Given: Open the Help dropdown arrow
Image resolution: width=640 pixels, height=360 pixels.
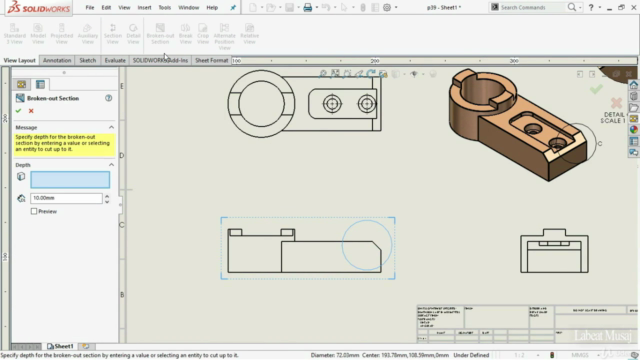Looking at the screenshot, I should (600, 7).
